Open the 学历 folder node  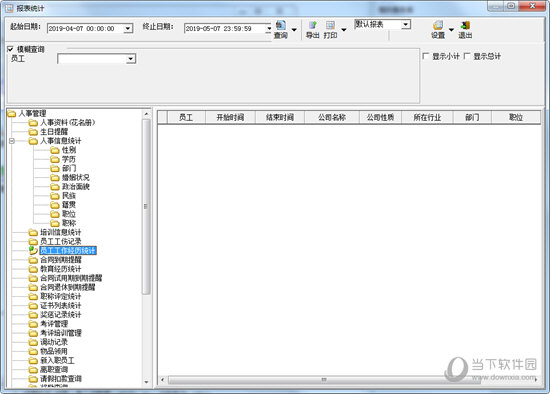(63, 159)
